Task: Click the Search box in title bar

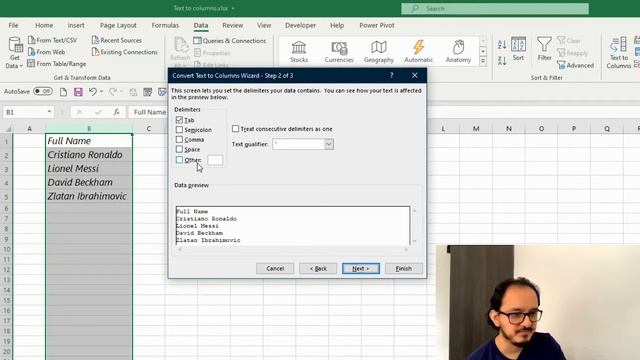Action: pos(495,9)
